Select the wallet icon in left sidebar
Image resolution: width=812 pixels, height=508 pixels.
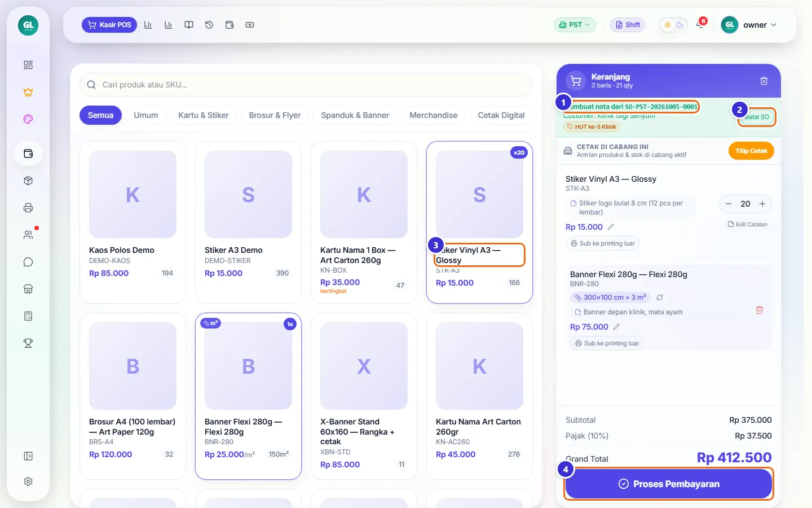click(x=28, y=154)
